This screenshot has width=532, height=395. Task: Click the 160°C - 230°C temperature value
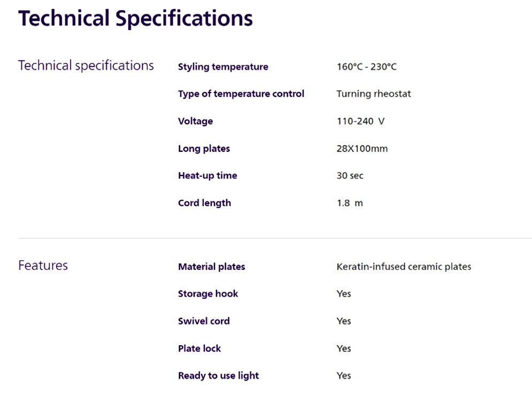(366, 67)
